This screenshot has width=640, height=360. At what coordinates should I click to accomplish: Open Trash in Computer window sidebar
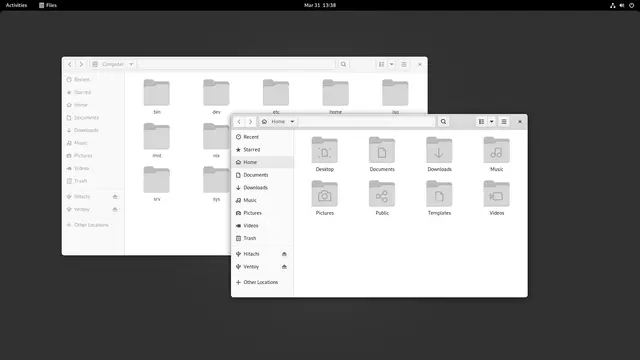coord(93,181)
